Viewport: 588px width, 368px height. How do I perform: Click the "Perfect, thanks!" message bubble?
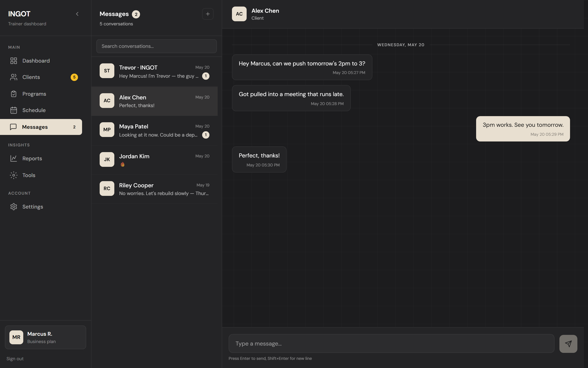[x=259, y=159]
